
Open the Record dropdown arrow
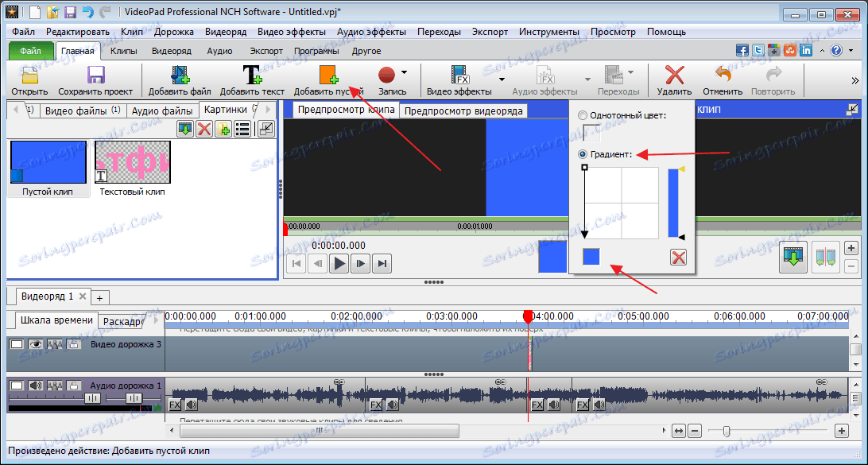click(x=405, y=72)
